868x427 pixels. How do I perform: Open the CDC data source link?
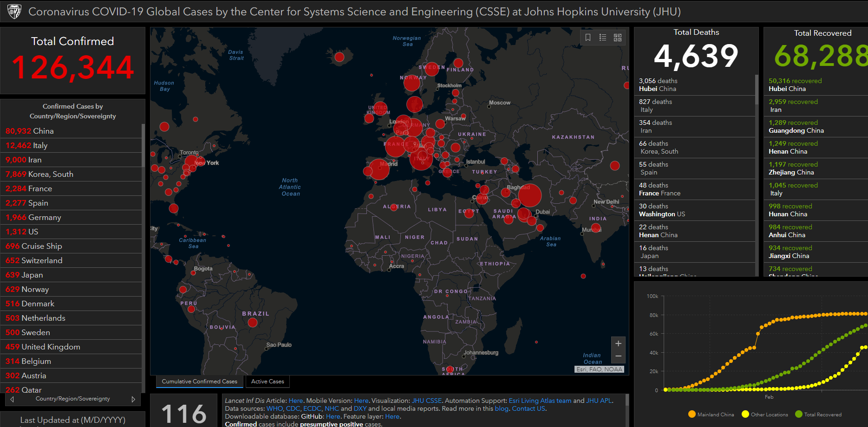click(x=293, y=408)
